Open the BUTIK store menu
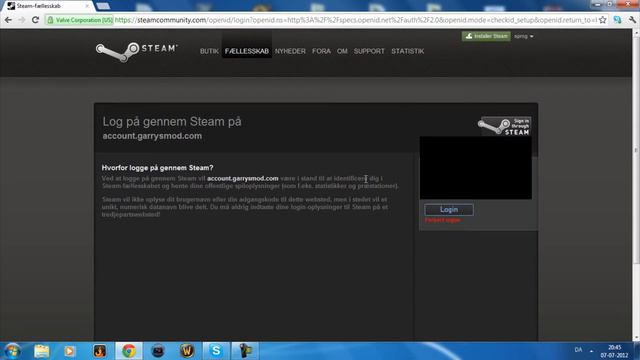Screen dimensions: 640x360 [x=209, y=51]
